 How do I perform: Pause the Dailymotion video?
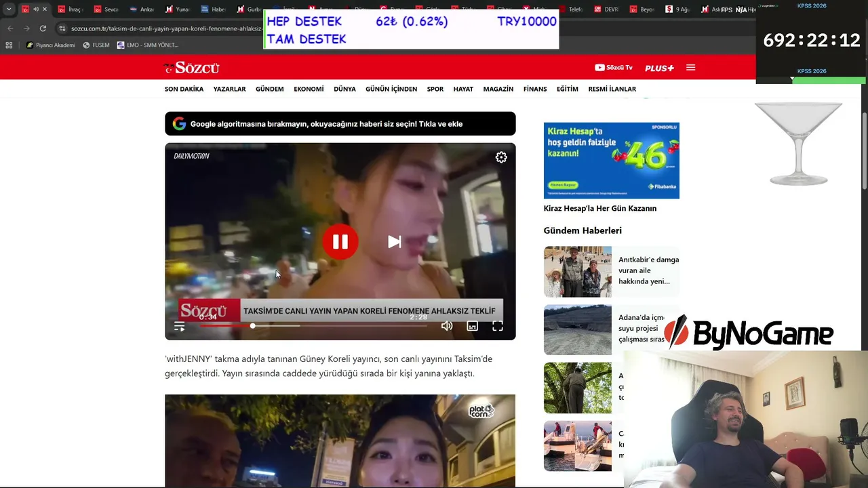pos(340,241)
